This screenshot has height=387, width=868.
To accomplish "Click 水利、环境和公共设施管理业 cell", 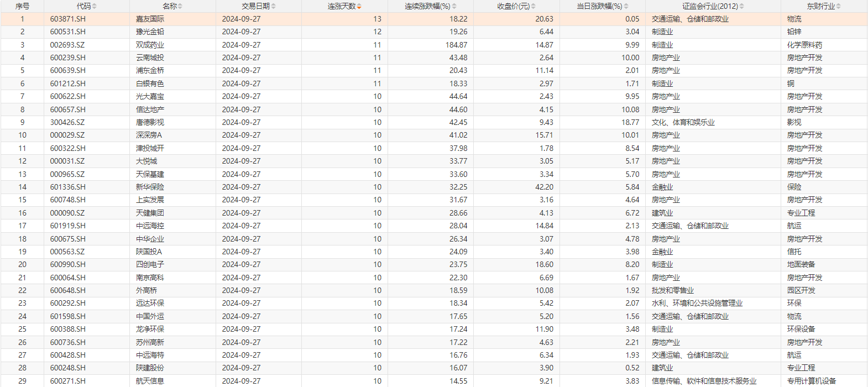I will [x=697, y=303].
